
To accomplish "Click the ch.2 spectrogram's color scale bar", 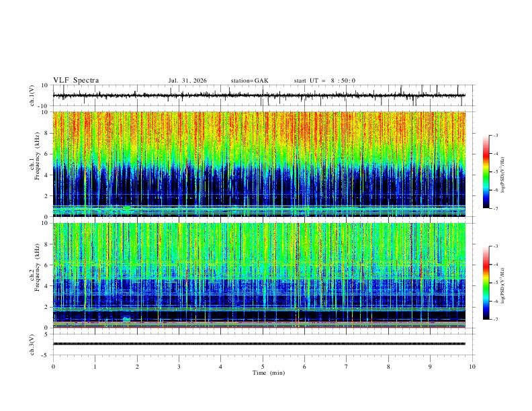I will click(486, 283).
